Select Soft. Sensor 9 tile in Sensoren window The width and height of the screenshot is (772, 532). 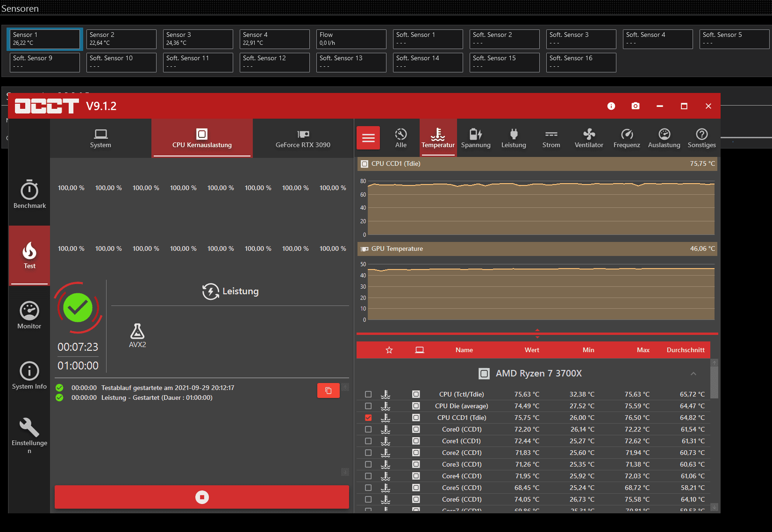pos(45,62)
